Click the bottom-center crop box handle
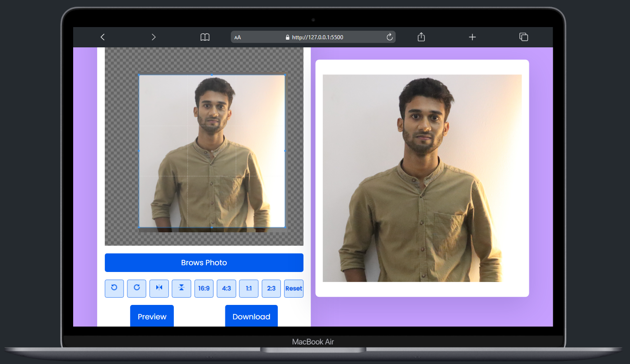Screen dimensions: 630x364 point(212,227)
